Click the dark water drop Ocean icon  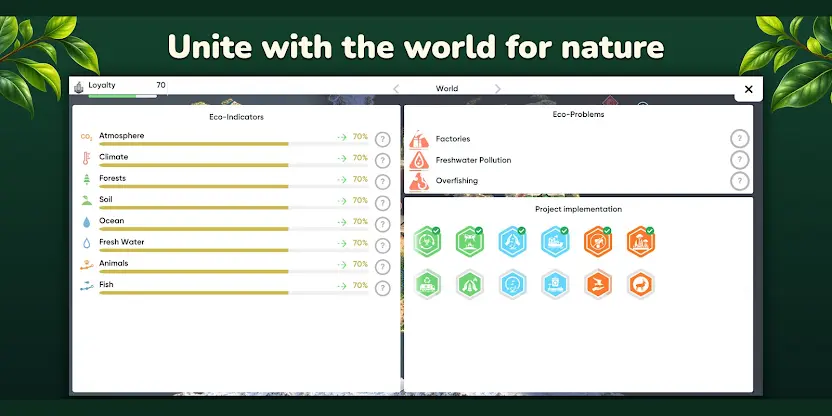click(x=86, y=222)
